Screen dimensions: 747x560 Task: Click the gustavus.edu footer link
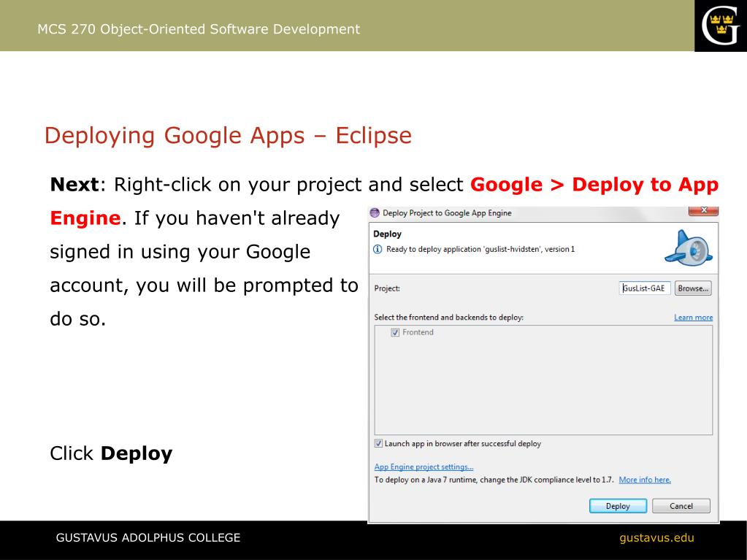tap(656, 538)
